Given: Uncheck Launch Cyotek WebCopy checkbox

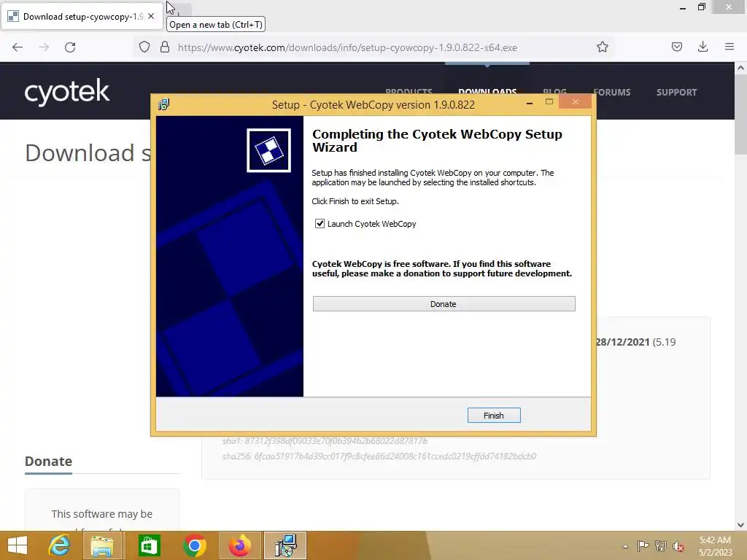Looking at the screenshot, I should [320, 224].
